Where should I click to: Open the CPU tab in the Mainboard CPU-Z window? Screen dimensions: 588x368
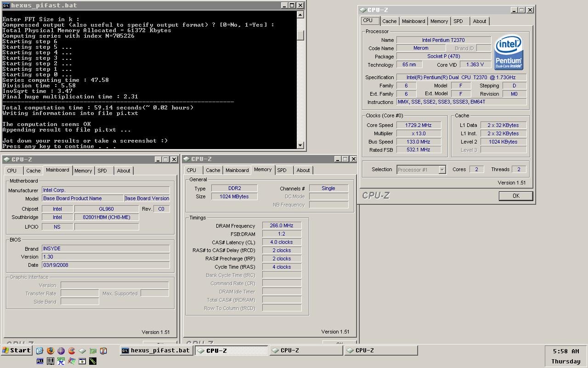click(x=12, y=171)
